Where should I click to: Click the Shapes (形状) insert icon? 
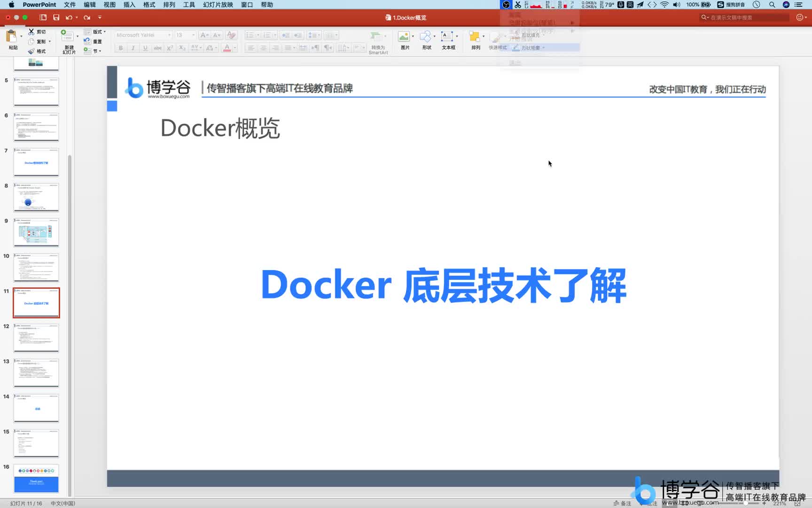(x=425, y=37)
